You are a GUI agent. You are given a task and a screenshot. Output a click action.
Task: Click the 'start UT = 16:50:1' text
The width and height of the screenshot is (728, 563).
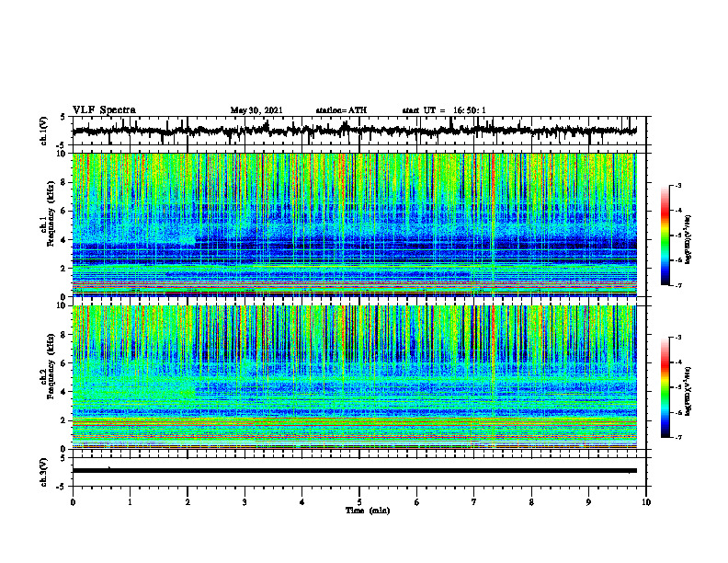click(444, 110)
